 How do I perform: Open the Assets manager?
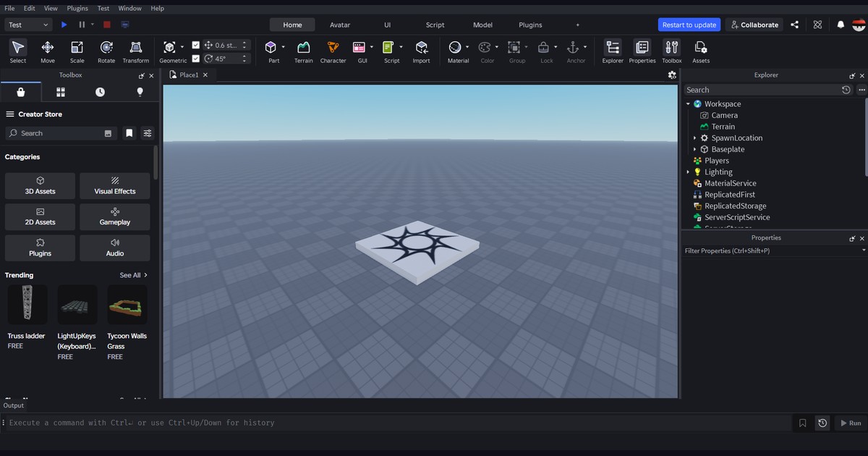click(701, 51)
